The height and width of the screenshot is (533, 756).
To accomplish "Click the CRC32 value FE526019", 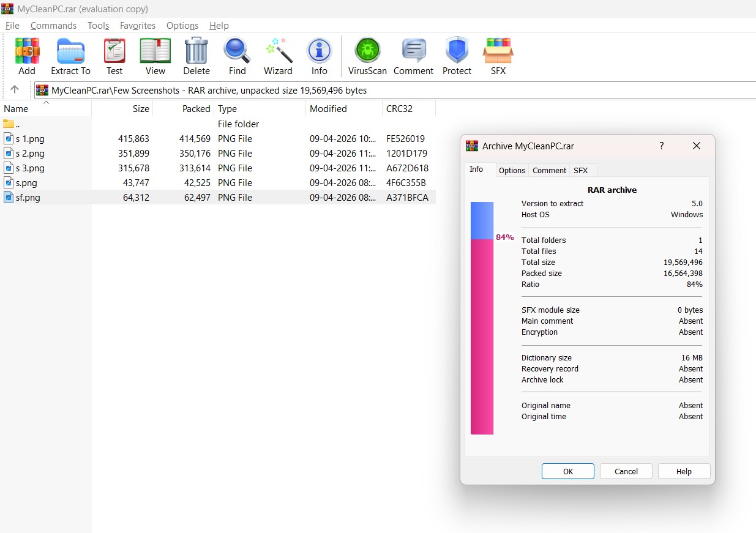I will point(405,139).
